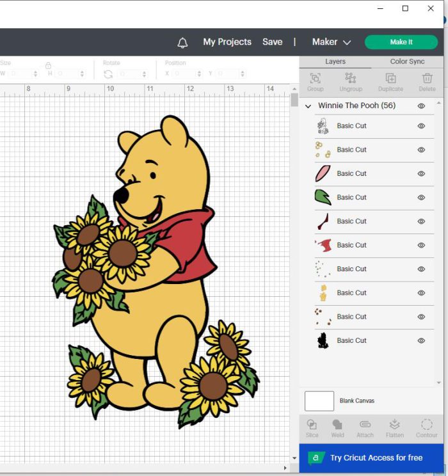Click the layers panel scroll up arrow
448x476 pixels.
[438, 103]
